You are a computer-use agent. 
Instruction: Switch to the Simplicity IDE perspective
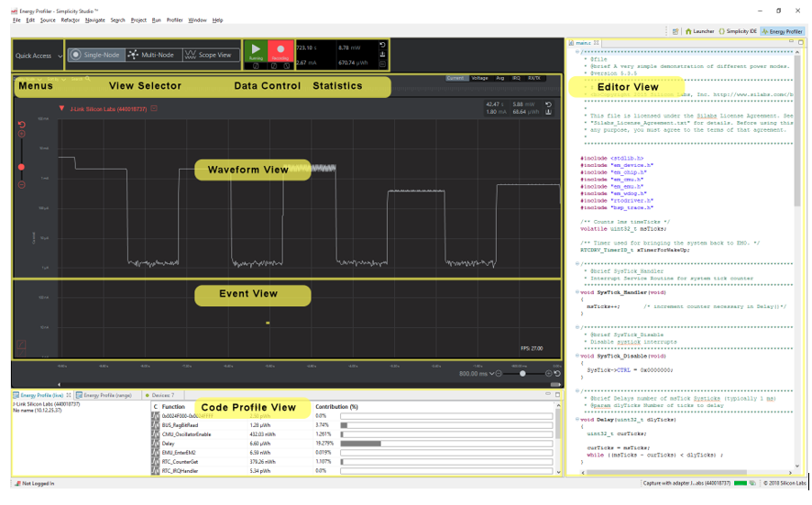(x=738, y=31)
